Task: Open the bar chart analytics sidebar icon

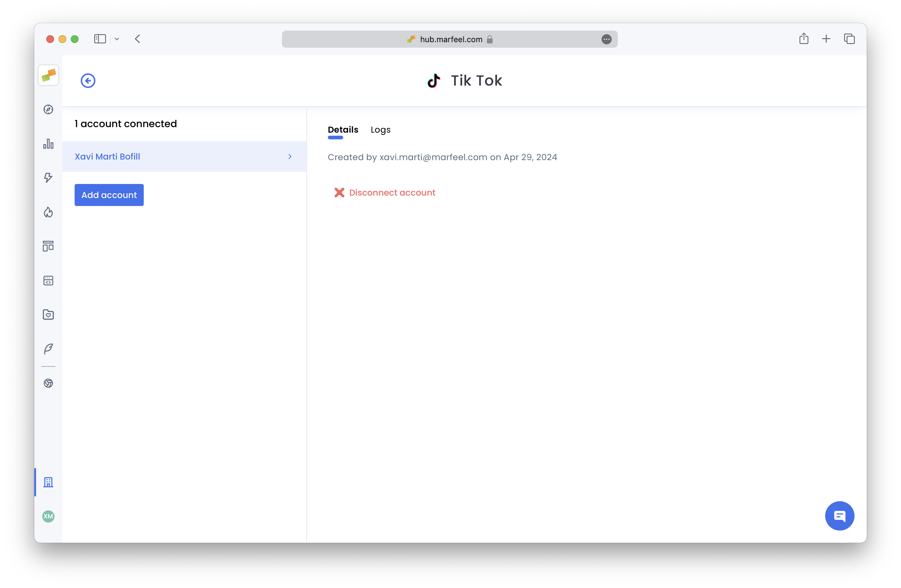Action: pos(48,144)
